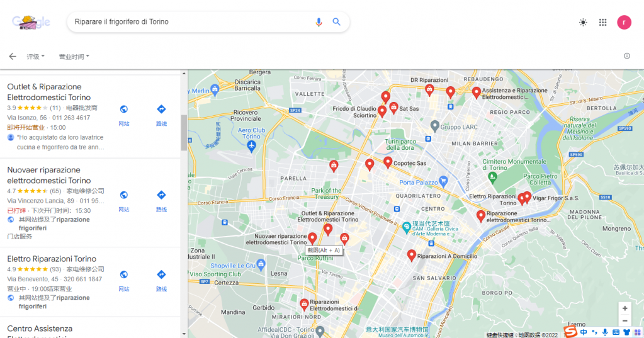Image resolution: width=644 pixels, height=338 pixels.
Task: Select the Assistenza e Riparazione Elettrodomestici pin
Action: 476,93
